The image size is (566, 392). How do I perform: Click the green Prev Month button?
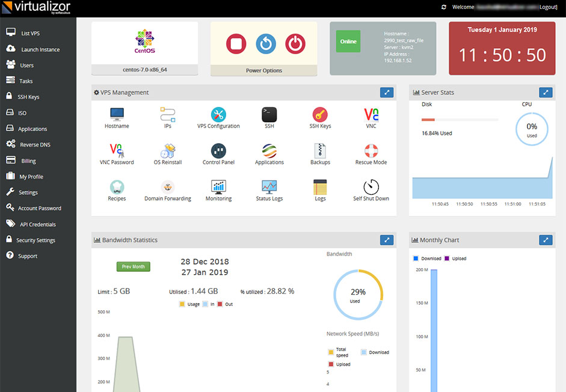(134, 266)
